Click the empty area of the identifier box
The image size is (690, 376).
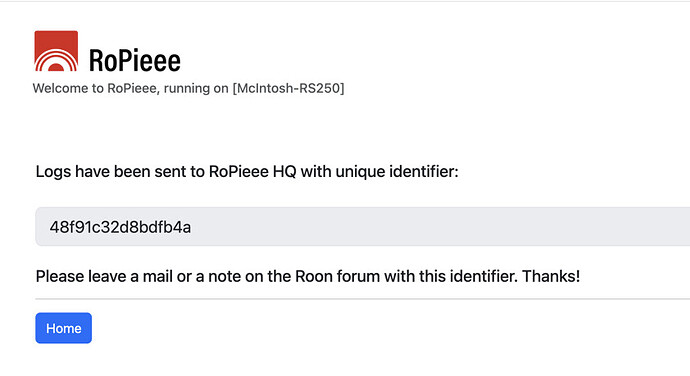[440, 226]
